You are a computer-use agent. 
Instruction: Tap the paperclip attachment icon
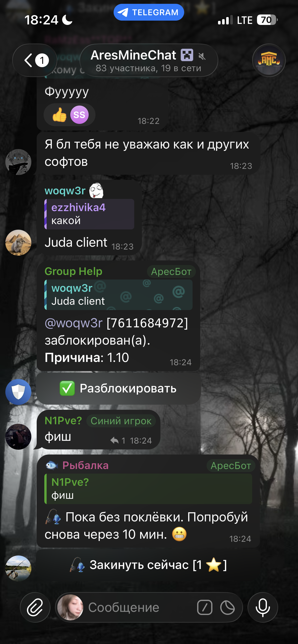coord(35,607)
